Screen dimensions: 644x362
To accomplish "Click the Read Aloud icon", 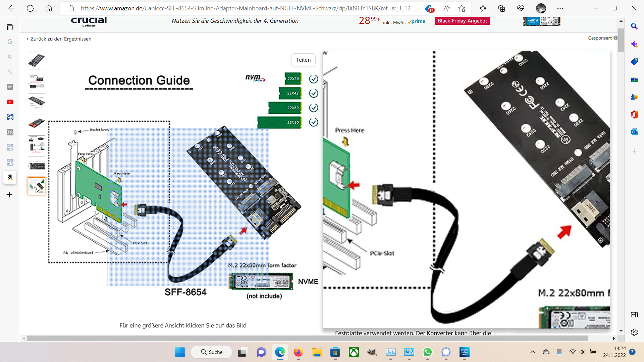I will pyautogui.click(x=446, y=8).
